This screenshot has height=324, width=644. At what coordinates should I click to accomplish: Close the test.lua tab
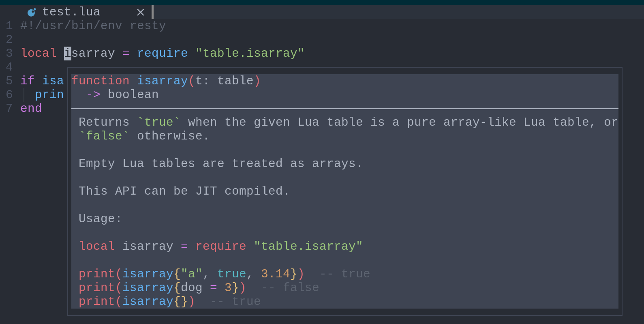tap(141, 12)
